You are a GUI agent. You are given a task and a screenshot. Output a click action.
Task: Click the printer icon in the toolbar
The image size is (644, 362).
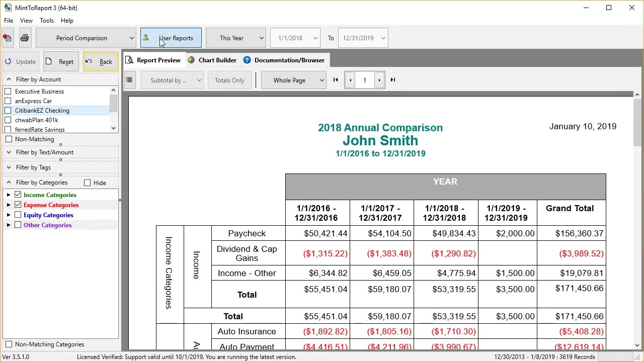pos(25,38)
